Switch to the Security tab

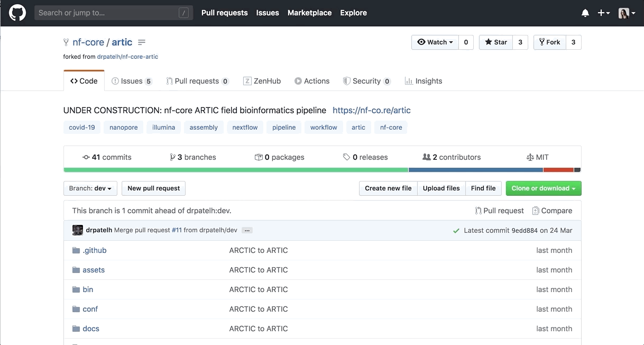(366, 81)
